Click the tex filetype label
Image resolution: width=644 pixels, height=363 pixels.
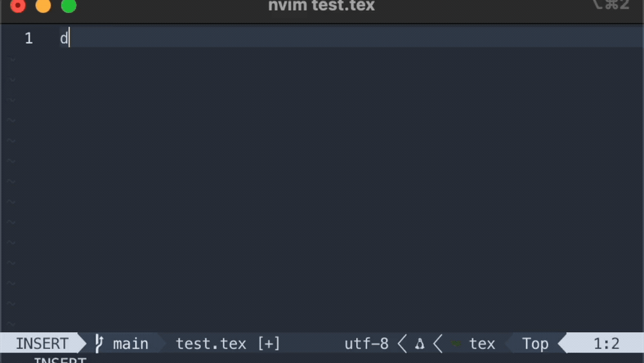tap(482, 344)
